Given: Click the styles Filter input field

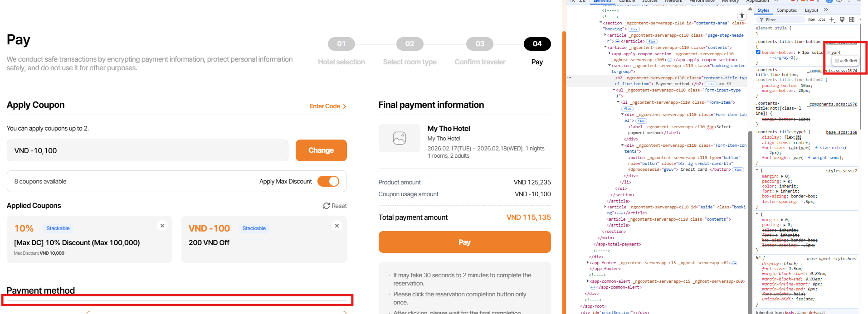Looking at the screenshot, I should [782, 20].
